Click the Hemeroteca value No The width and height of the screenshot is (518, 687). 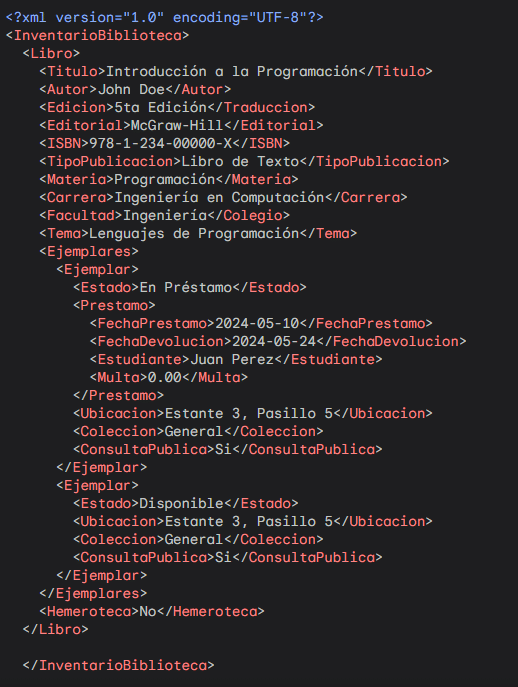148,611
